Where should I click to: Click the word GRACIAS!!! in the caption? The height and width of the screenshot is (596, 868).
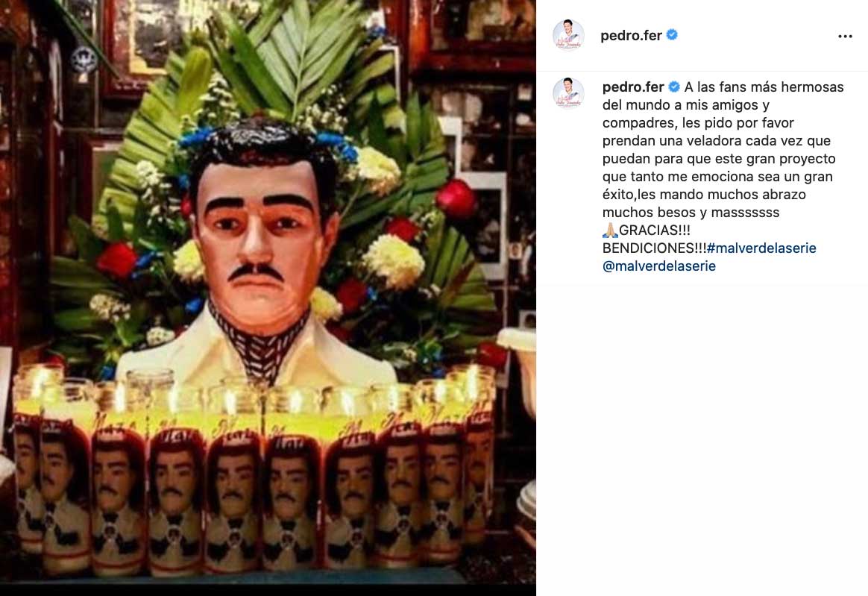pos(654,230)
